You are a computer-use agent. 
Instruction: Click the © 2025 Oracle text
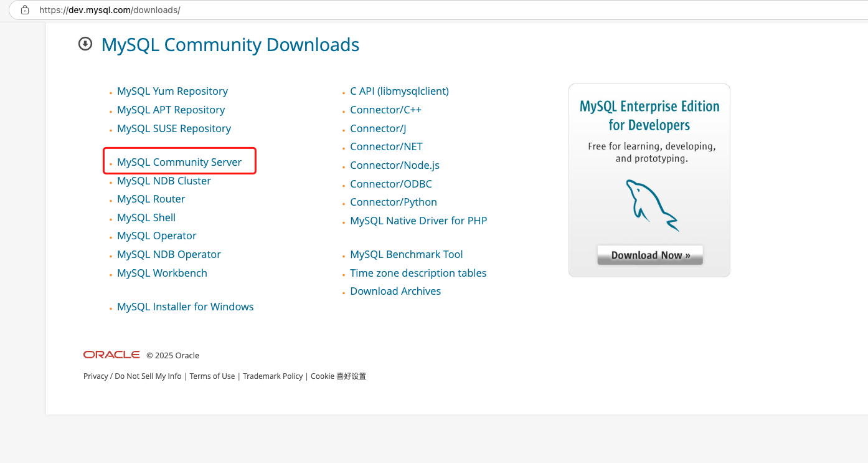click(172, 355)
